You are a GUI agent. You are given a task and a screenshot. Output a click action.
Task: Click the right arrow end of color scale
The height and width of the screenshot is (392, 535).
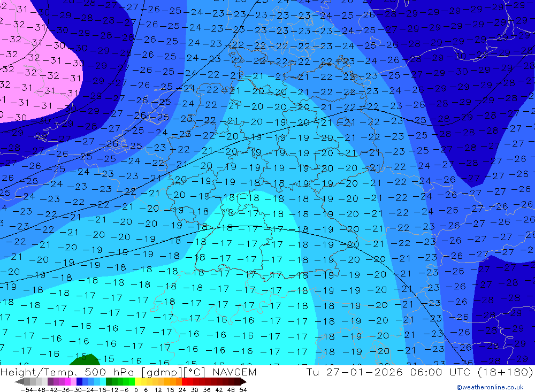coord(243,381)
